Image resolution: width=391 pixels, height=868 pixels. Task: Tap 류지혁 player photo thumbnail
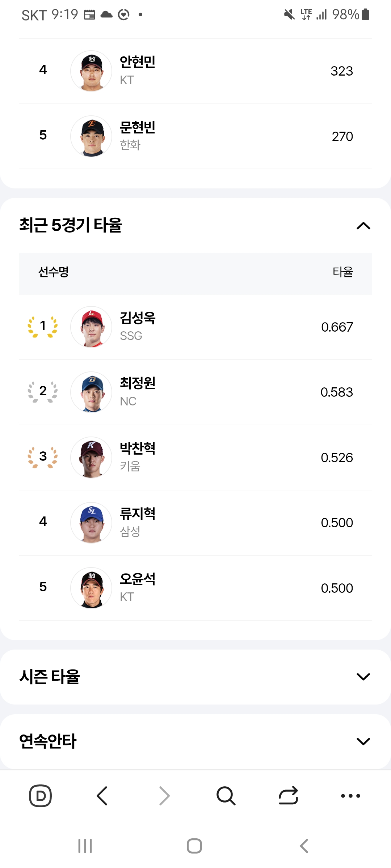[91, 523]
